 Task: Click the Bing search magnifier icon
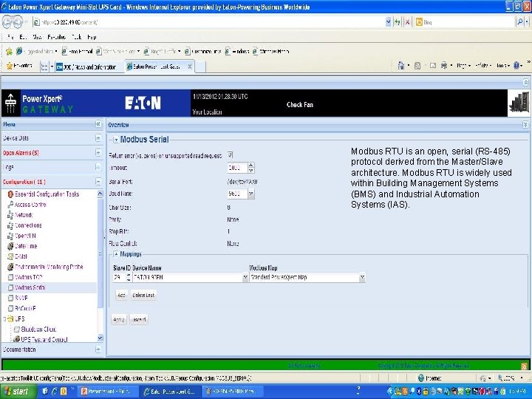pos(519,22)
